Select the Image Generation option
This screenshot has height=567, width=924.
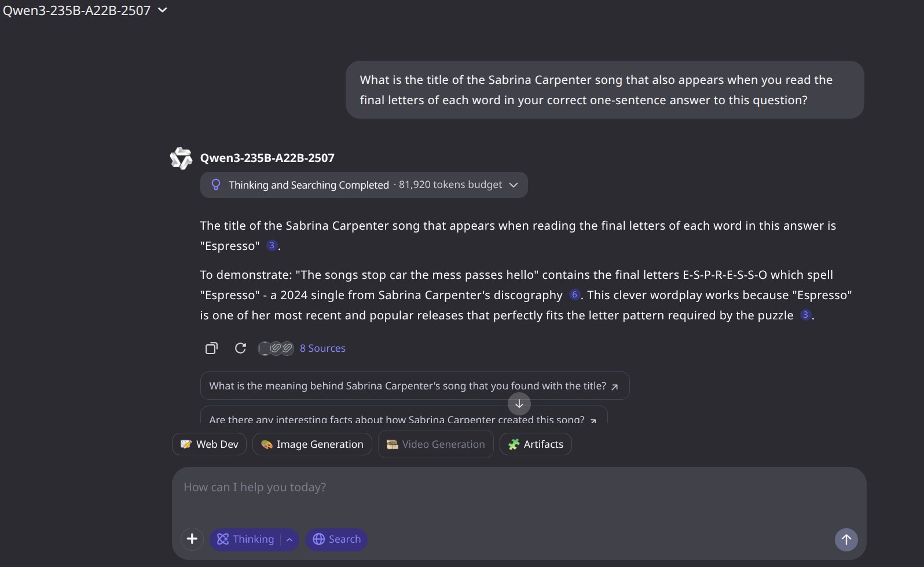(312, 444)
